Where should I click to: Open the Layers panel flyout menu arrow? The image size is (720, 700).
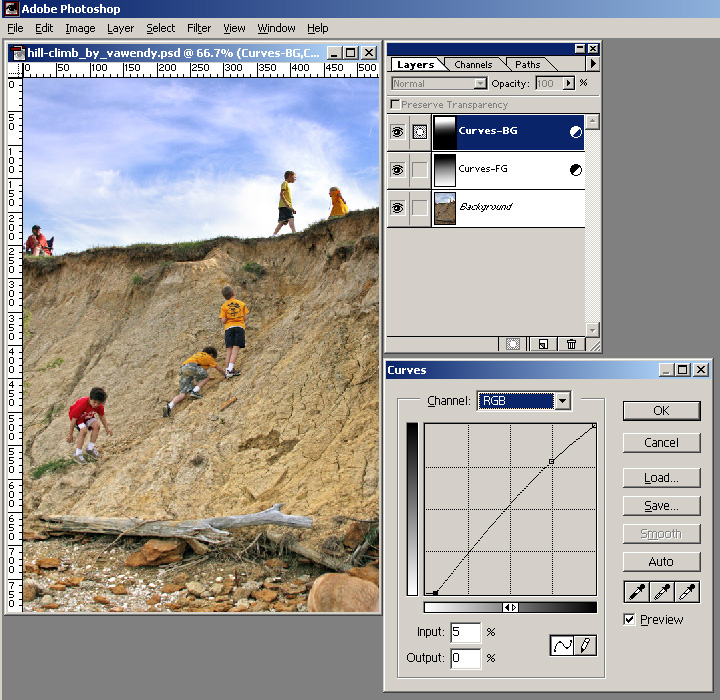click(x=593, y=63)
